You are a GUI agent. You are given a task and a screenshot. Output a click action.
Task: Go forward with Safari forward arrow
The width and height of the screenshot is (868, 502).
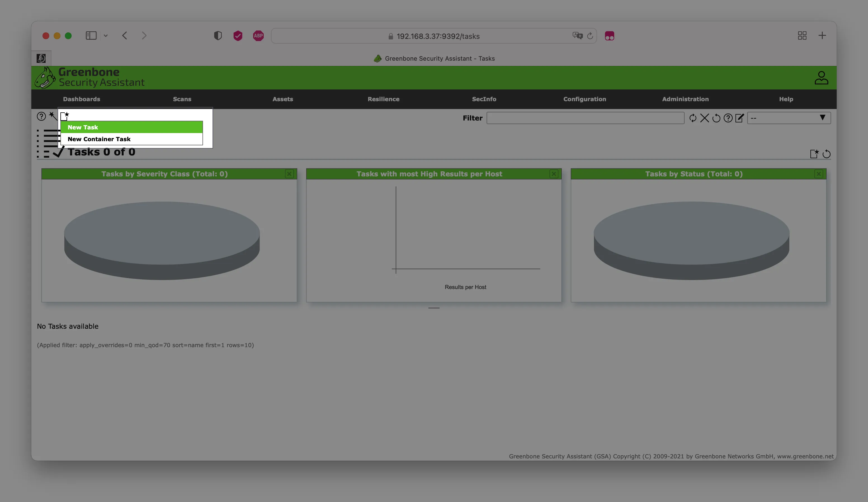(144, 36)
